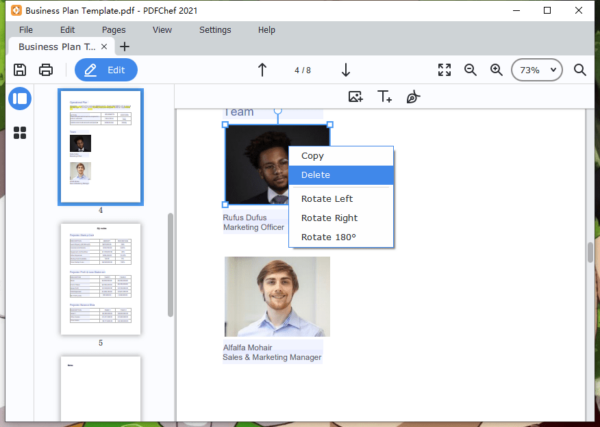The width and height of the screenshot is (600, 427).
Task: Switch to full screen view icon
Action: (444, 70)
